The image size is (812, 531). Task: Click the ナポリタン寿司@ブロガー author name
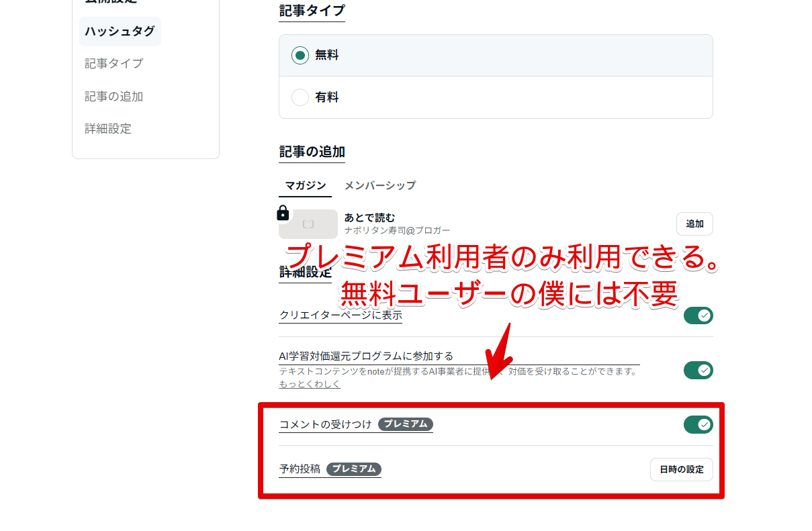click(x=397, y=230)
